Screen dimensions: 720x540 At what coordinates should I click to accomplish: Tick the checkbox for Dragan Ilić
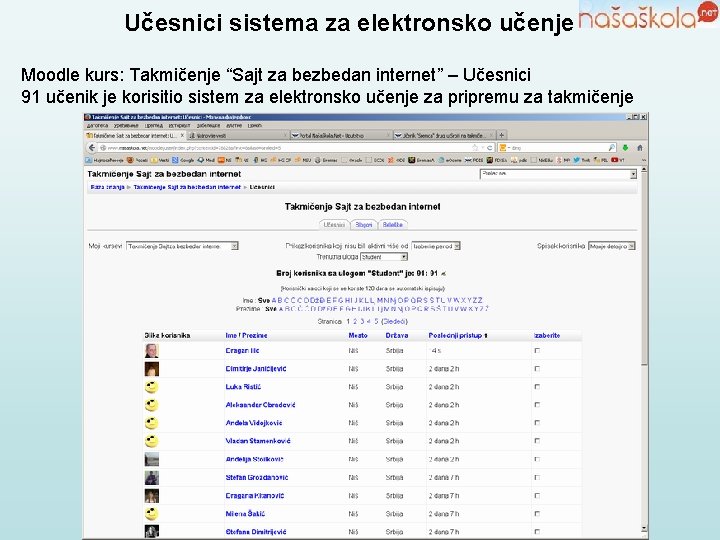point(537,351)
